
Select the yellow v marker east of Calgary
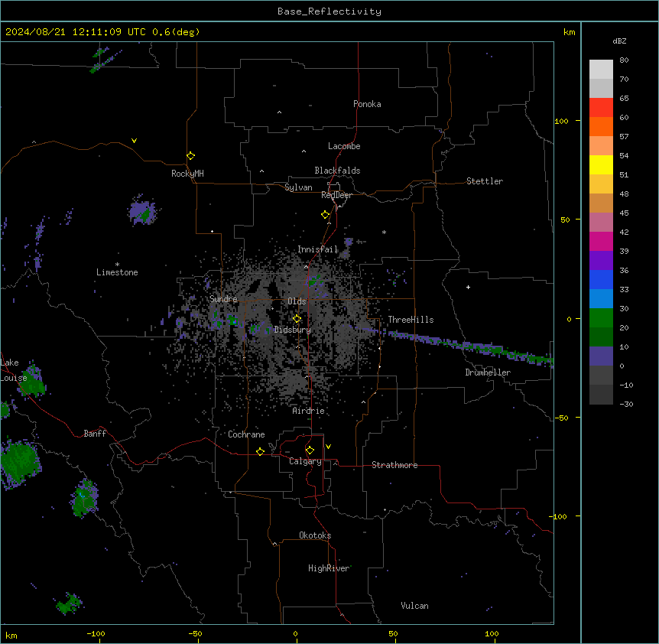coord(328,447)
